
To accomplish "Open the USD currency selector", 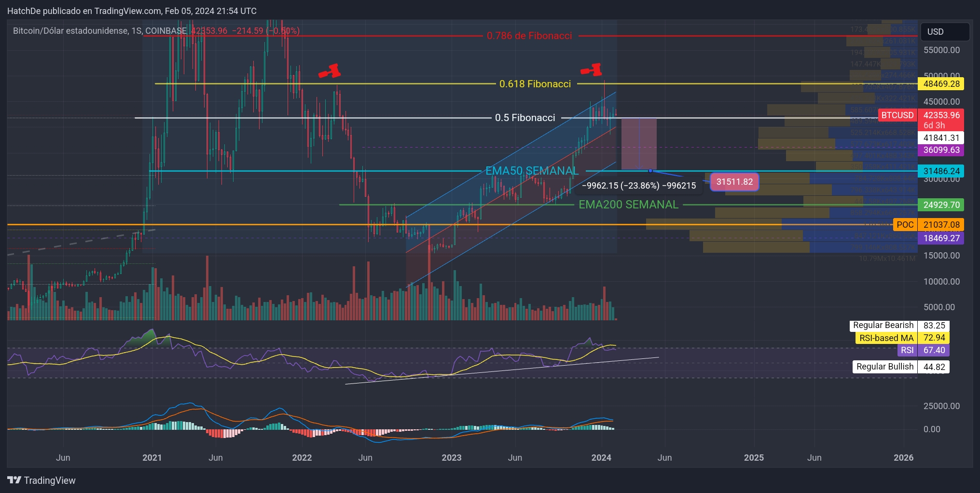I will coord(944,31).
